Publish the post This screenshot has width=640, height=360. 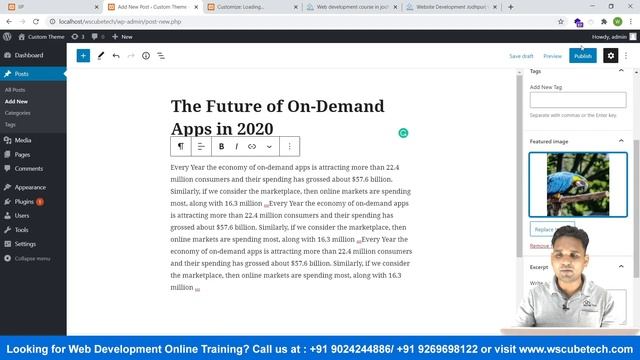pos(582,56)
